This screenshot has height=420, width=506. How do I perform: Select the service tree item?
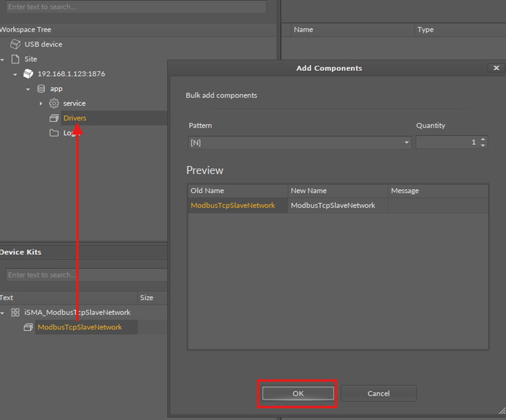coord(74,103)
